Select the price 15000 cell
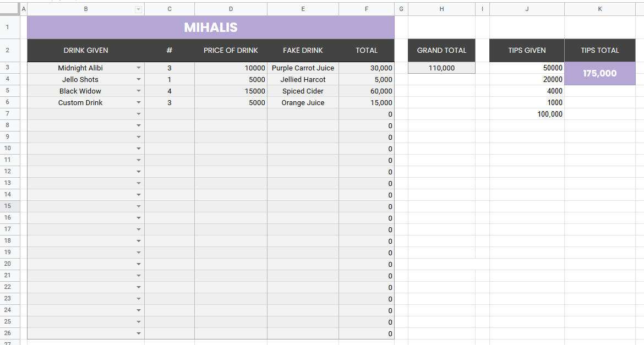 point(231,91)
